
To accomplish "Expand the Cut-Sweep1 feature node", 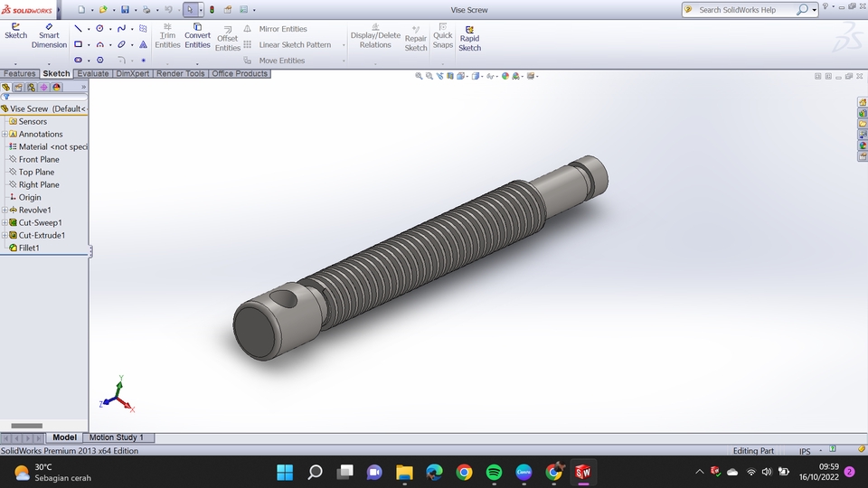I will (5, 222).
